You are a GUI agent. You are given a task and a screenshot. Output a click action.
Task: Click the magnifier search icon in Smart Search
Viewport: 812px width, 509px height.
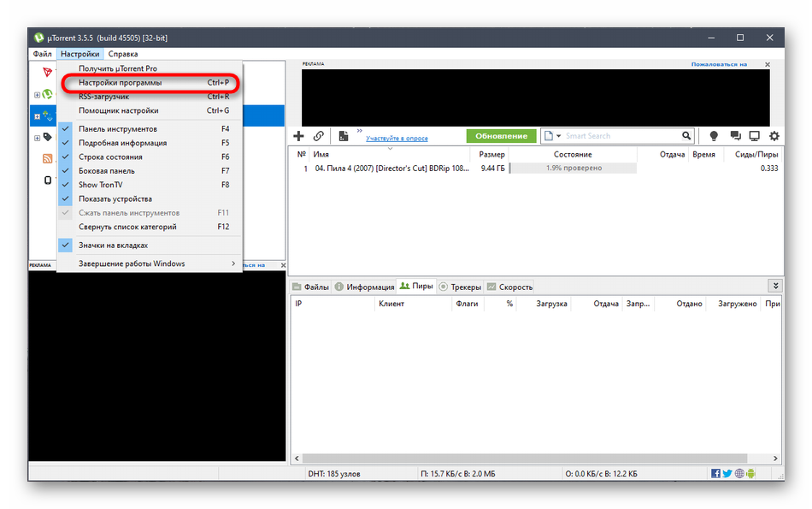coord(686,136)
